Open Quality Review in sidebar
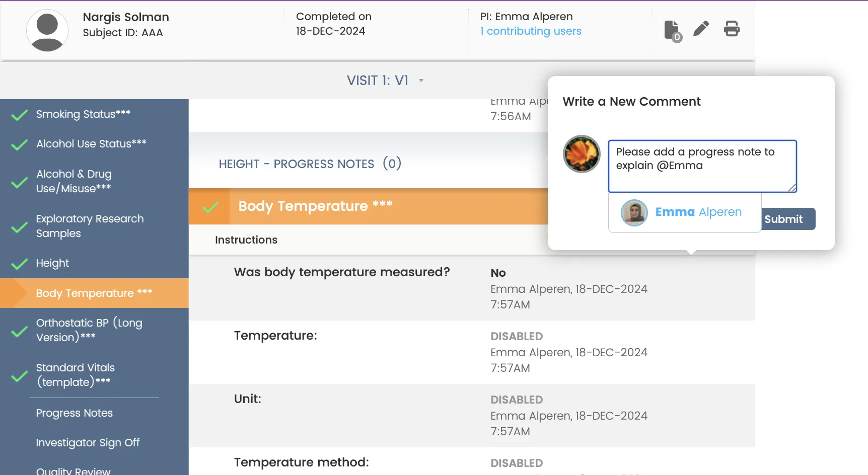The height and width of the screenshot is (475, 868). 73,471
